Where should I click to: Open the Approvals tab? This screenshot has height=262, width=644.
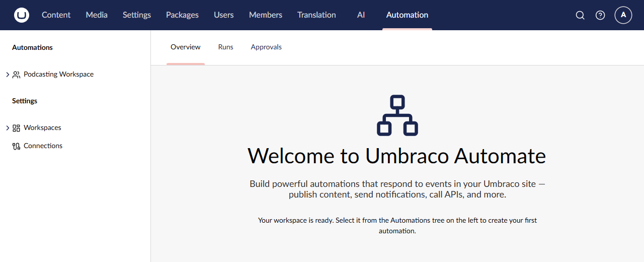(266, 47)
